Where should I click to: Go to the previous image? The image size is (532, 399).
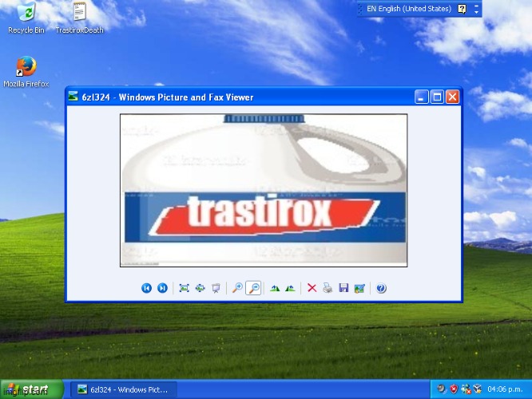[146, 288]
